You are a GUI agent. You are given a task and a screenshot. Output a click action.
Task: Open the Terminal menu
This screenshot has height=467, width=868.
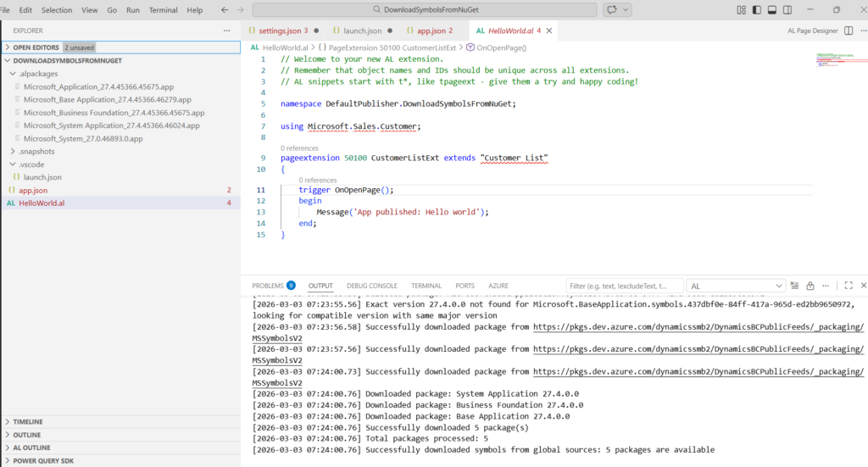(x=164, y=10)
